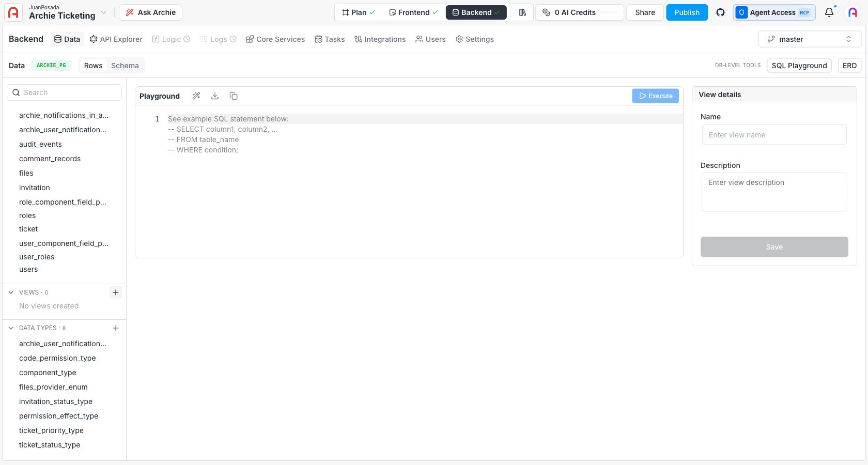Focus the table Search field

pos(64,92)
